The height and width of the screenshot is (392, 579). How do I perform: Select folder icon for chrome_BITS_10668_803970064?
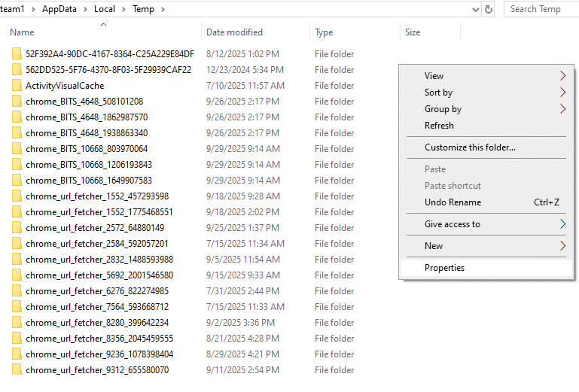tap(17, 149)
